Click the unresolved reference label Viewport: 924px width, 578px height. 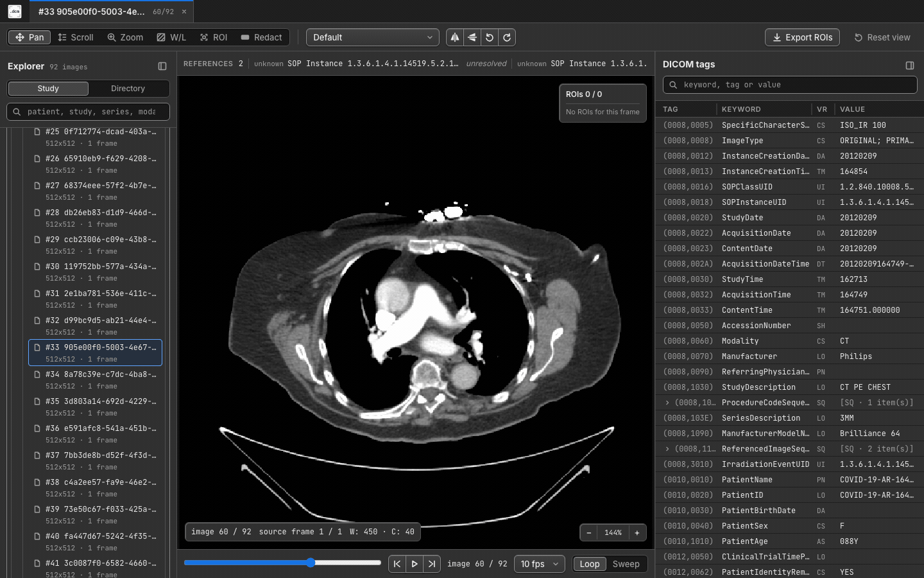click(x=486, y=64)
